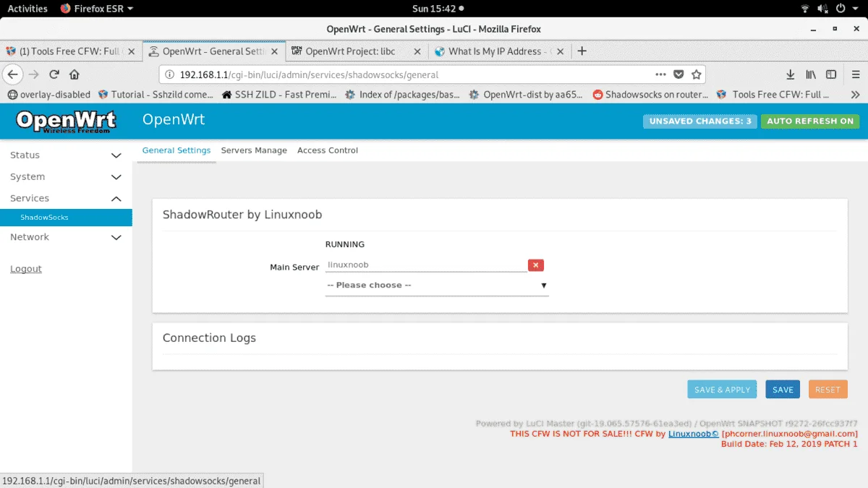
Task: Click the orange Reset button
Action: pos(827,390)
